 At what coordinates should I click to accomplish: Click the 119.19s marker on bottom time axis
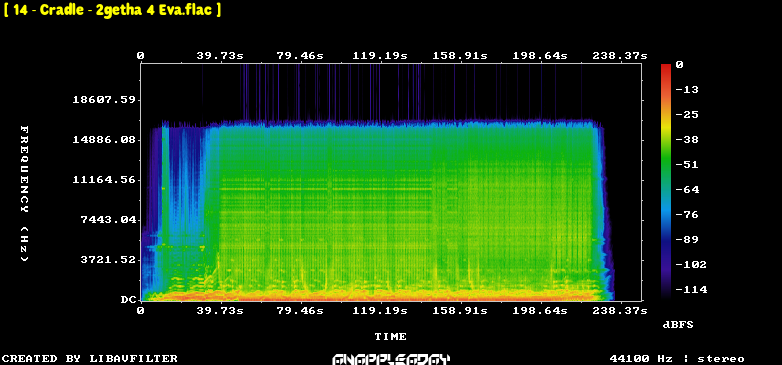tap(381, 311)
